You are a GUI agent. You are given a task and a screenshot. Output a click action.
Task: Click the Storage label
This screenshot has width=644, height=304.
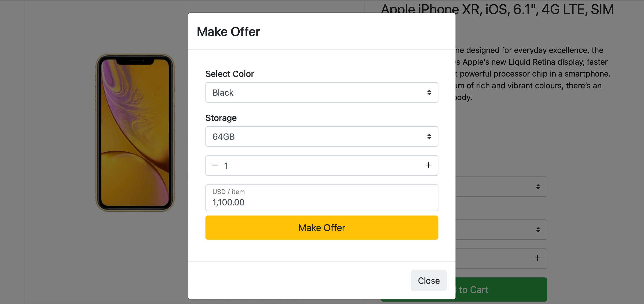[x=221, y=118]
